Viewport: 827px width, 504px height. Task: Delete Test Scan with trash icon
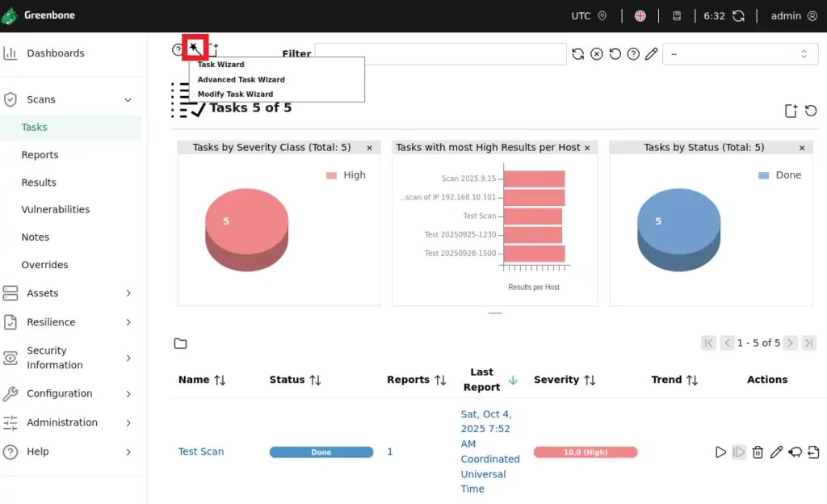click(758, 452)
